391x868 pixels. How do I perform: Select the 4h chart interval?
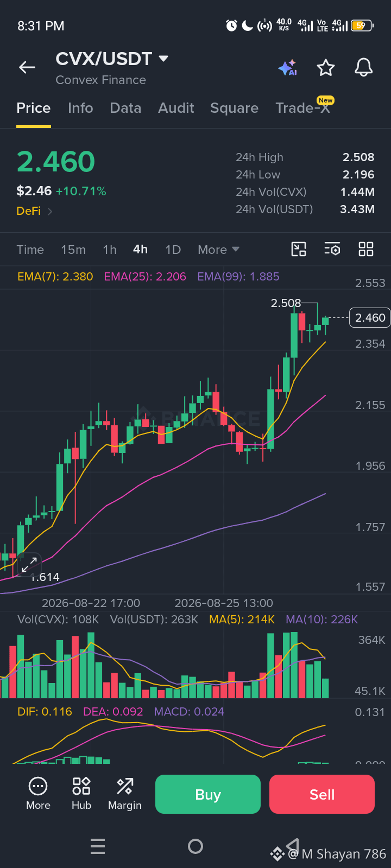140,249
